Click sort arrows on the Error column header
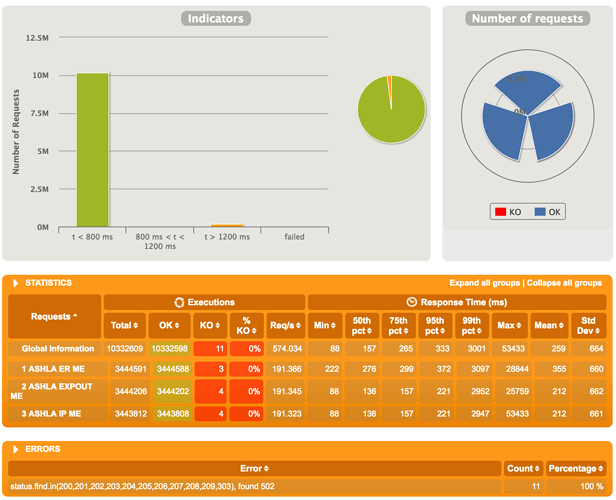616x500 pixels. (x=266, y=469)
